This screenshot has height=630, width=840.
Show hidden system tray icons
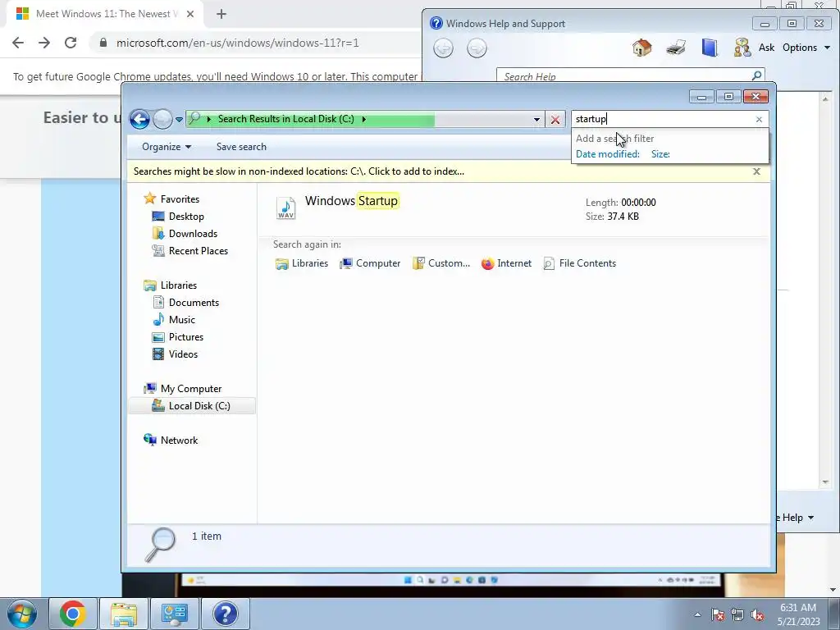click(x=697, y=614)
